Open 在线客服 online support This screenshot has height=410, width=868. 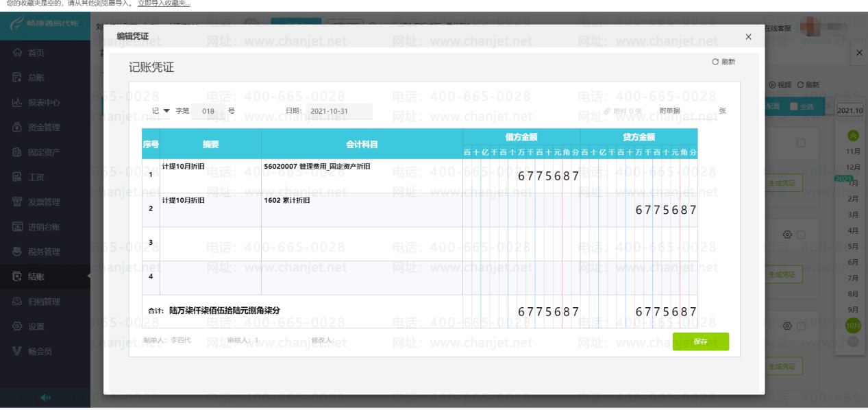(778, 28)
